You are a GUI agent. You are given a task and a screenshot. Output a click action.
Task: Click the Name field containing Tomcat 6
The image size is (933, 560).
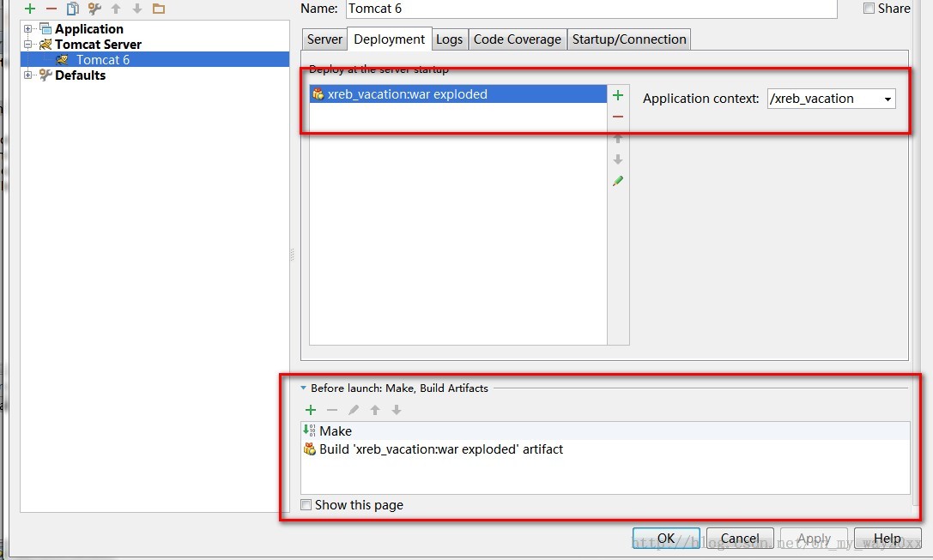591,9
